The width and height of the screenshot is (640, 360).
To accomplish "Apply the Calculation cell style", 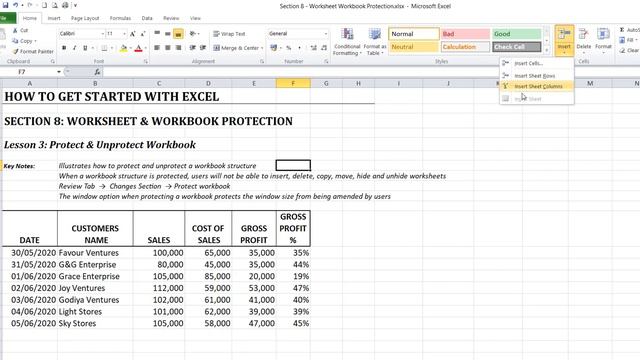I will 465,47.
